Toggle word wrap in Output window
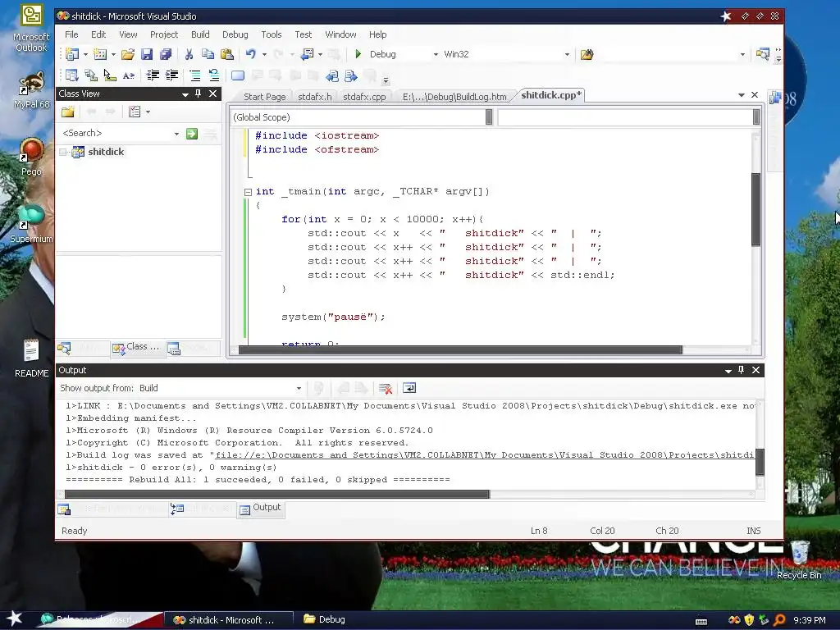The image size is (840, 630). (x=409, y=388)
